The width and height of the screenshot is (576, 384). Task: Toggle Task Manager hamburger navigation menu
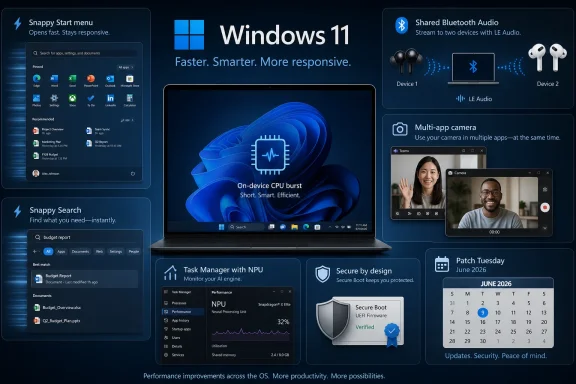point(166,292)
